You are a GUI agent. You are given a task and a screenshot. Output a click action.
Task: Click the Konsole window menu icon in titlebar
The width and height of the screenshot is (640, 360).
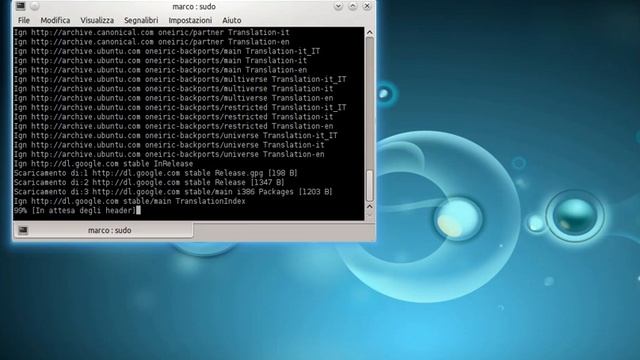[x=20, y=6]
